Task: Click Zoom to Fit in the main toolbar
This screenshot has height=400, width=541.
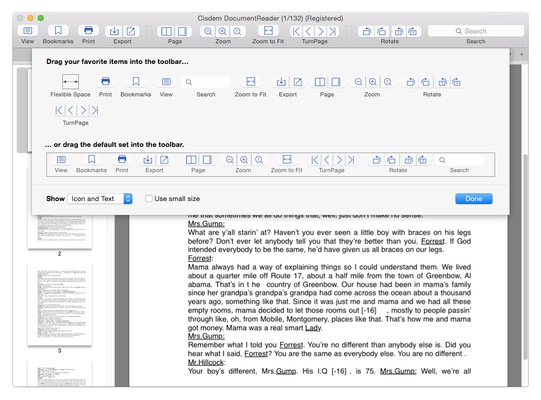Action: [268, 31]
